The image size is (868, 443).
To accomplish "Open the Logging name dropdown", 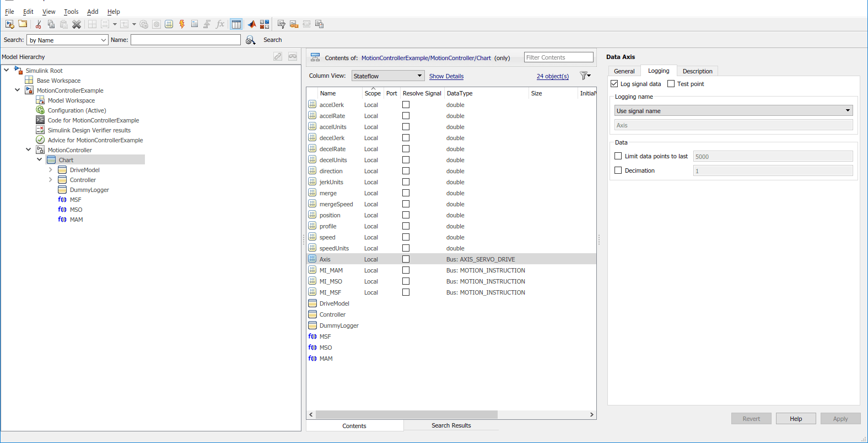I will tap(733, 111).
